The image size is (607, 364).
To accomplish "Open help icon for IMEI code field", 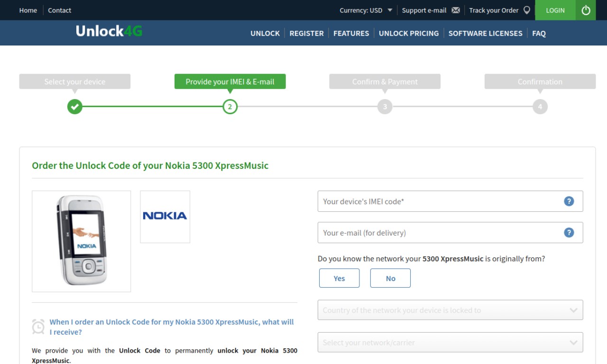I will coord(569,201).
